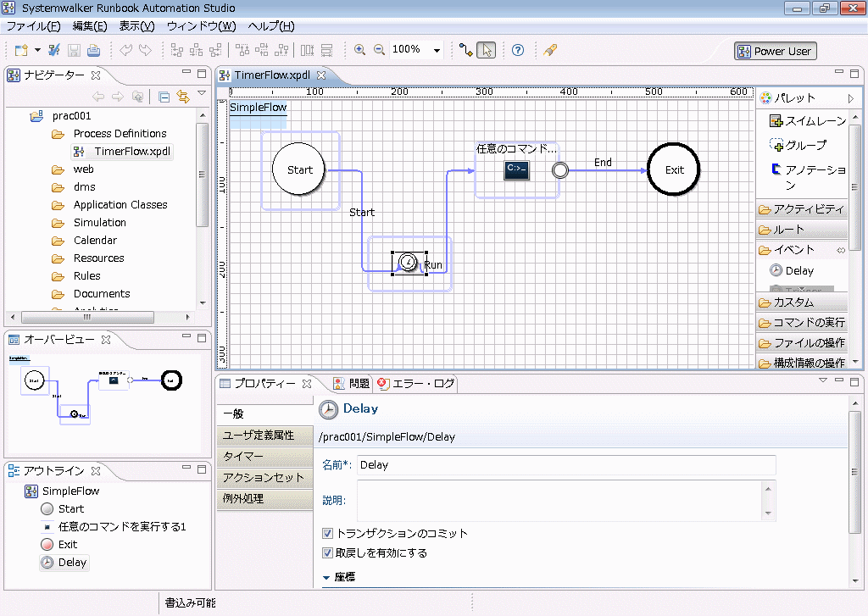
Task: Expand the パレット flyout arrow
Action: (x=851, y=98)
